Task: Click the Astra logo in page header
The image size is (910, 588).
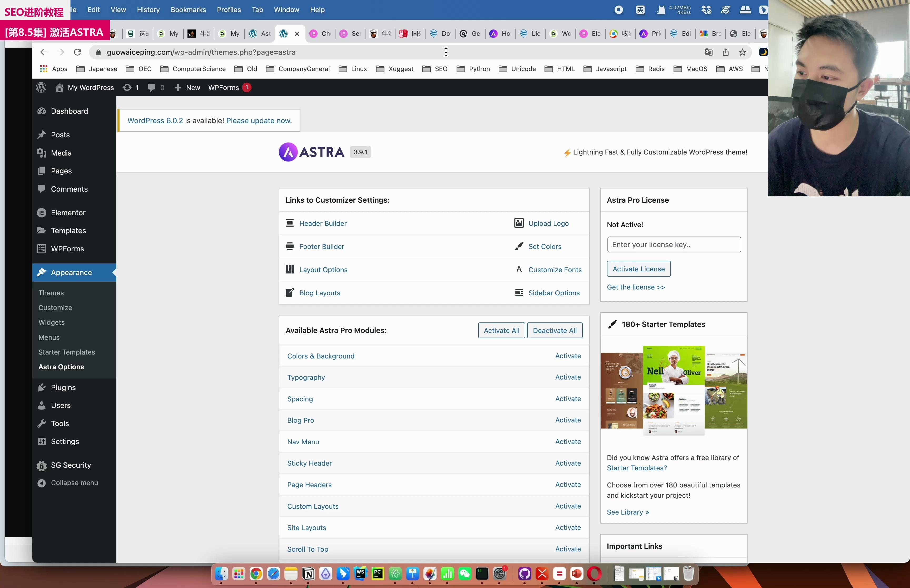Action: (x=311, y=152)
